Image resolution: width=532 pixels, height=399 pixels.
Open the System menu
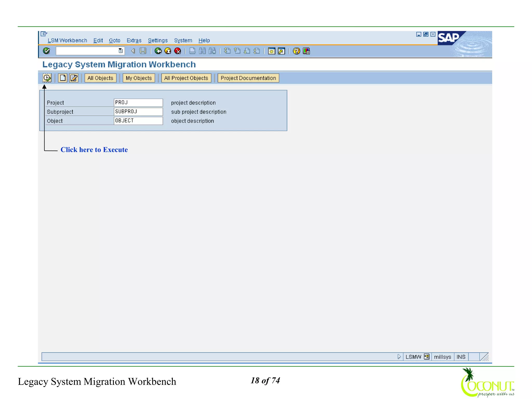click(183, 41)
